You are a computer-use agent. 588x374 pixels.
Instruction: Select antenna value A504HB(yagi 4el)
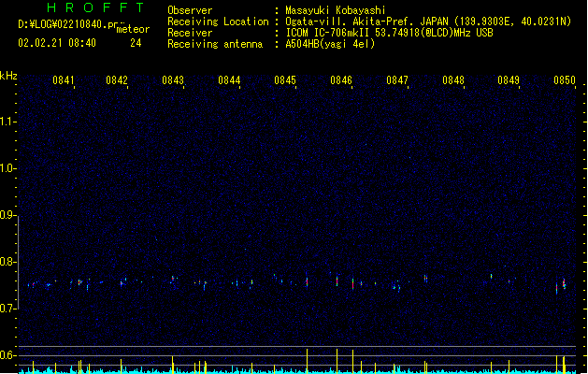click(330, 44)
